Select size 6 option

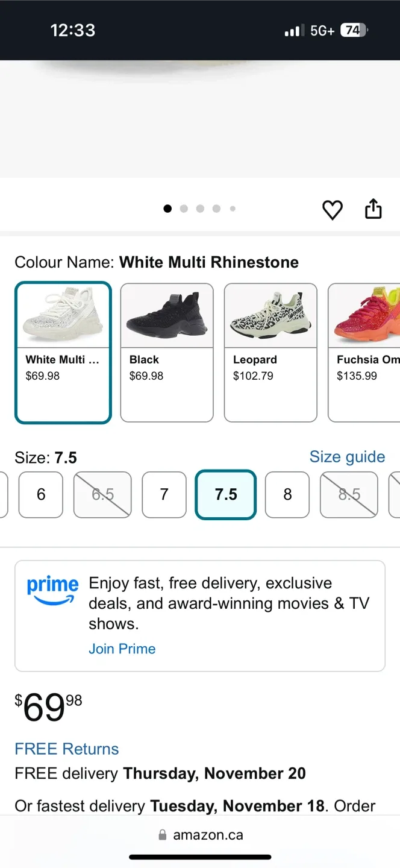pyautogui.click(x=40, y=495)
